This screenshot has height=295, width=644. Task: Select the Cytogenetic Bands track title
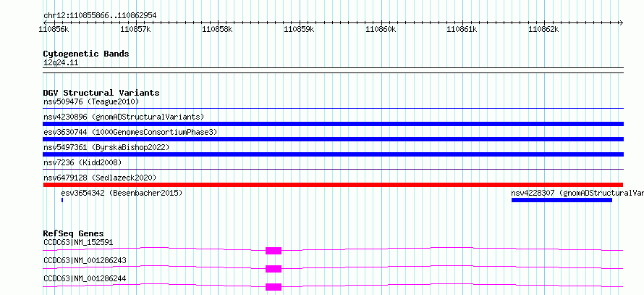pyautogui.click(x=86, y=54)
